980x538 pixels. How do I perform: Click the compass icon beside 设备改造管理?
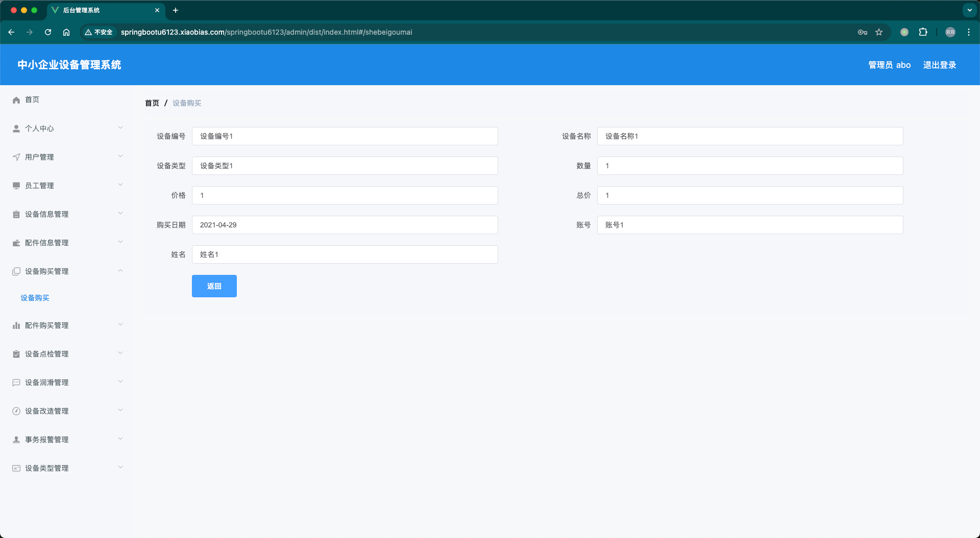(x=16, y=411)
